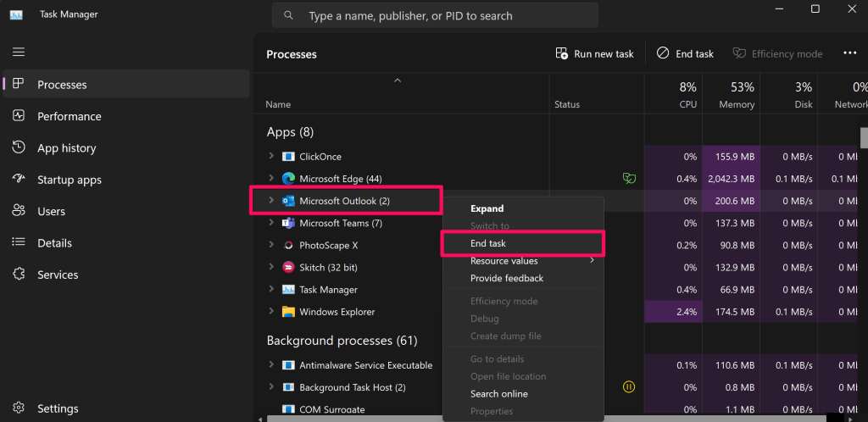Open the Services page
868x422 pixels.
[58, 275]
